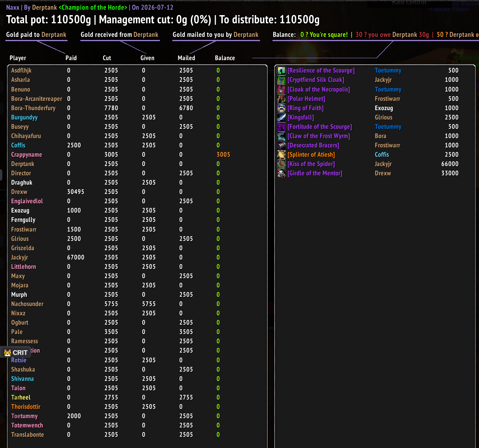Viewport: 479px width, 448px height.
Task: Click Pale's 3505 mailed value
Action: 186,332
